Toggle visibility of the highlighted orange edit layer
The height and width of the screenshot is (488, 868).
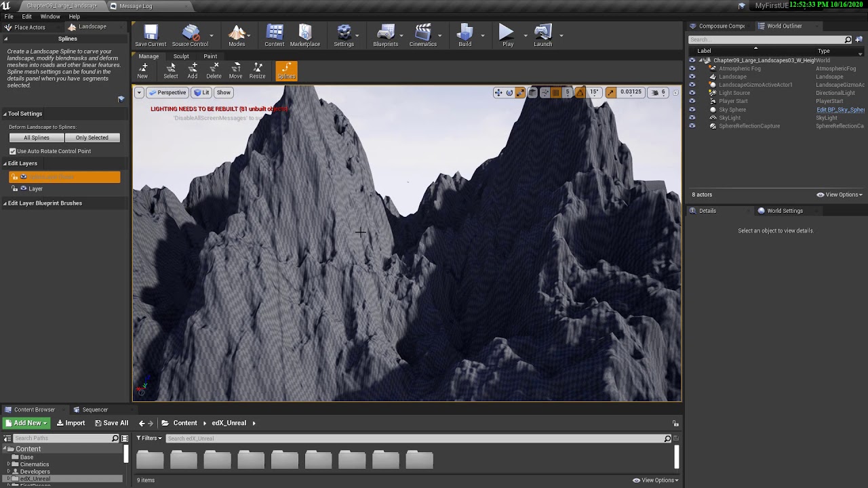tap(24, 177)
